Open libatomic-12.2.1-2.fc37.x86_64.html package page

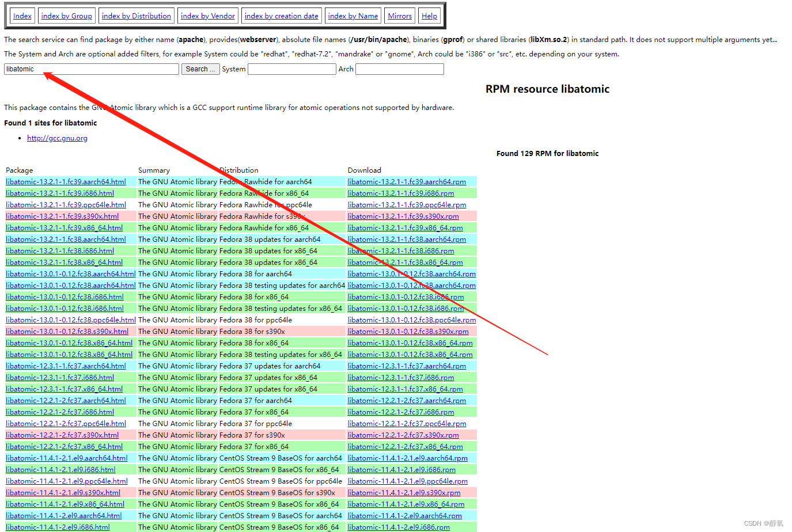[x=65, y=446]
